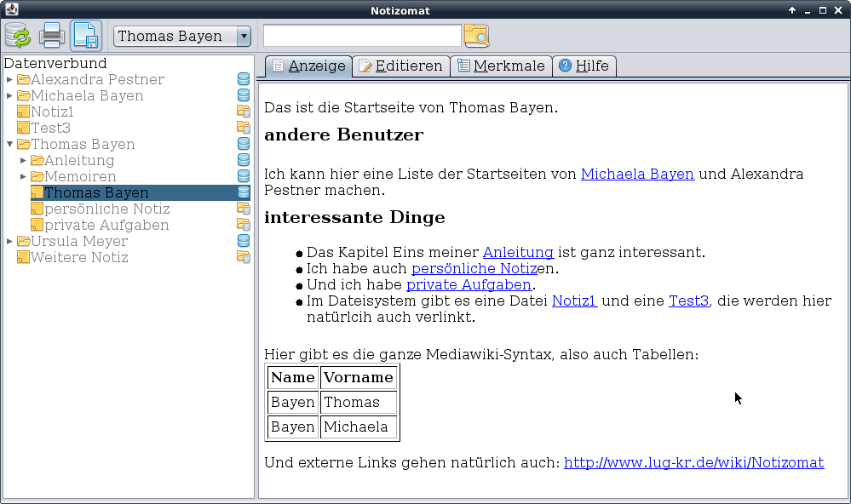Show the Hilfe tab
851x504 pixels.
[x=584, y=66]
